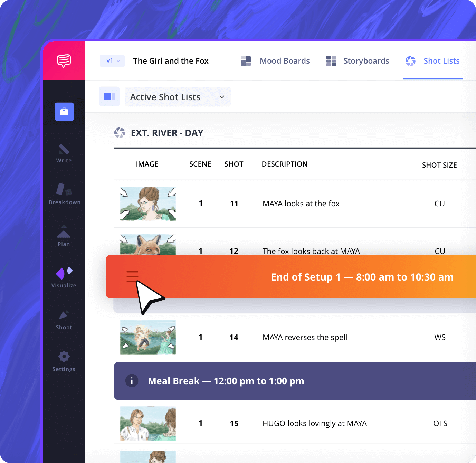
Task: Click the Meal Break banner text
Action: point(226,381)
